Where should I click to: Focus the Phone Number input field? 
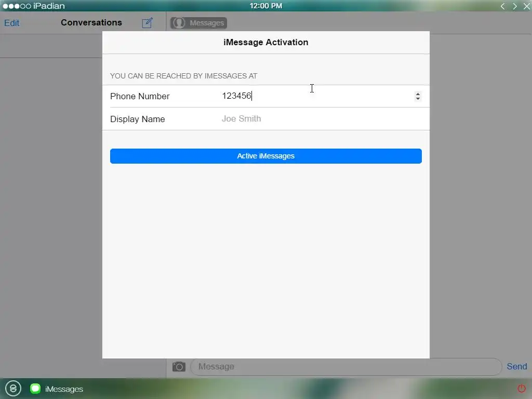(x=321, y=96)
